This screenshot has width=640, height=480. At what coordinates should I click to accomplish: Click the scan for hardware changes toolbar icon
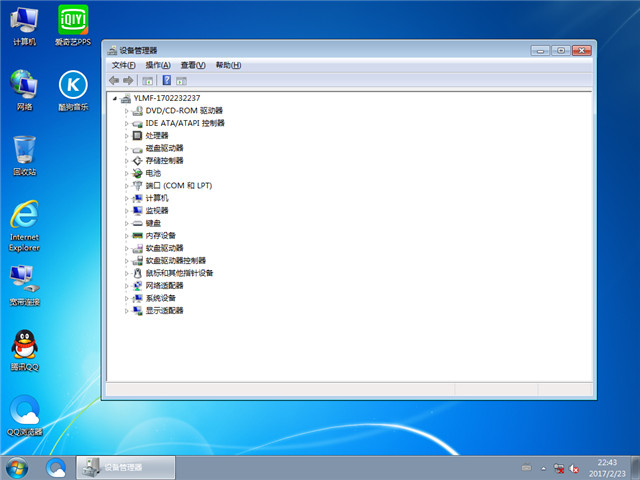[181, 81]
